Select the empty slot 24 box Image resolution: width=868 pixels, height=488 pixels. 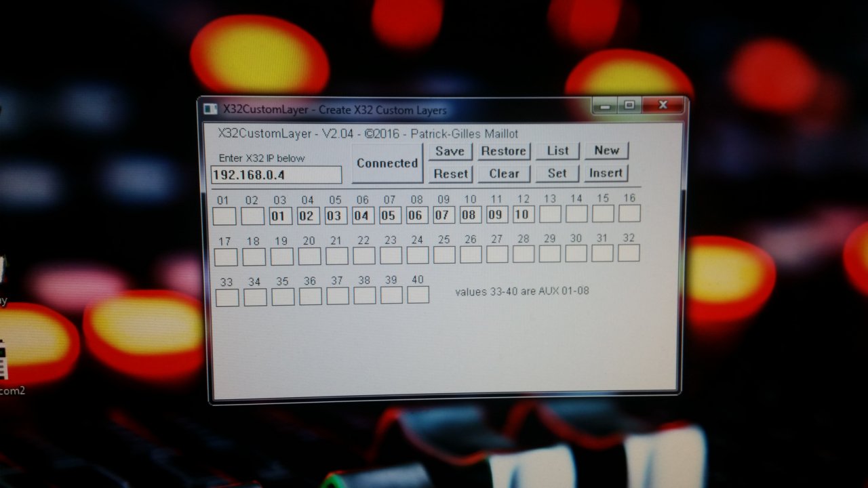click(418, 255)
